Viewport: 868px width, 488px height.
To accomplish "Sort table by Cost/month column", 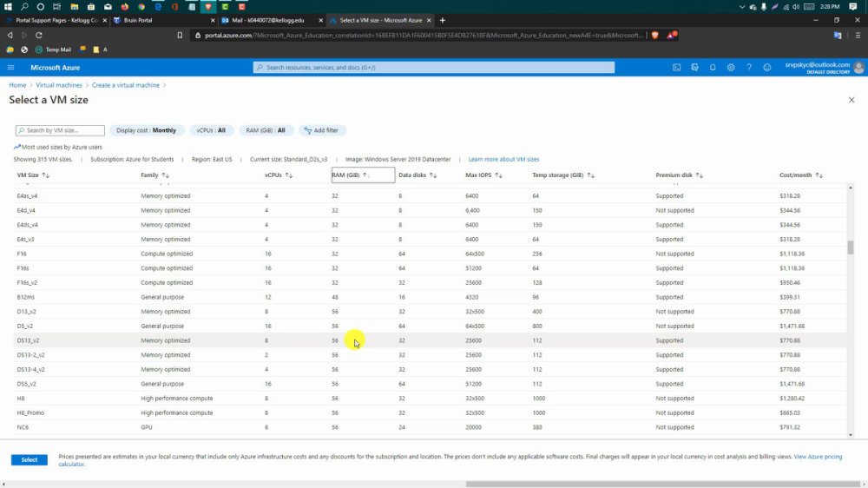I will point(801,175).
